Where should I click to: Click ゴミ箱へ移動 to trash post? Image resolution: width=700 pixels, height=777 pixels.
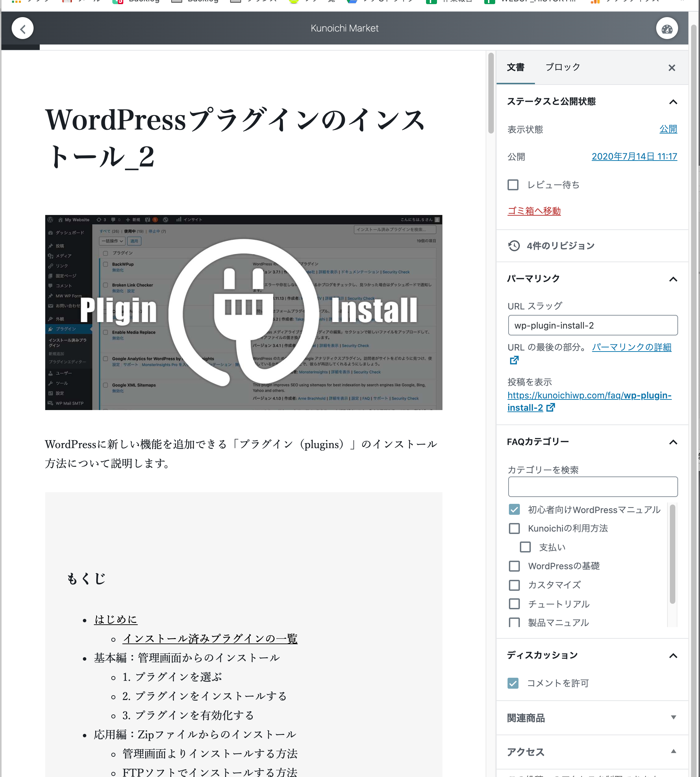pyautogui.click(x=534, y=211)
